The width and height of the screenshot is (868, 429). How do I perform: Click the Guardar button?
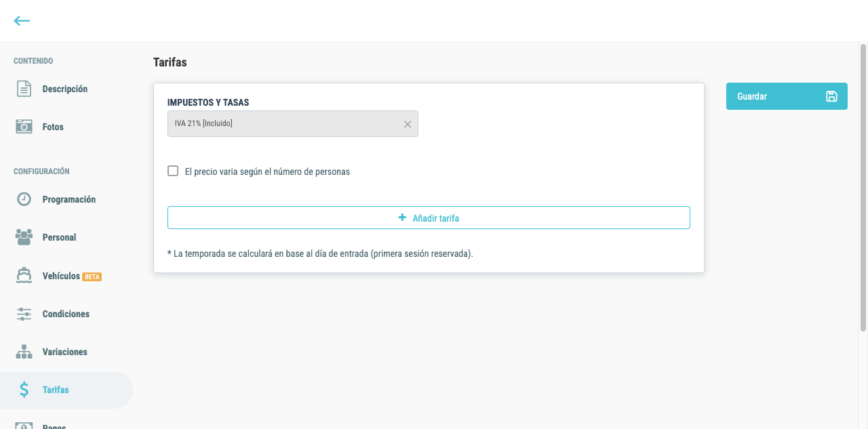coord(787,96)
